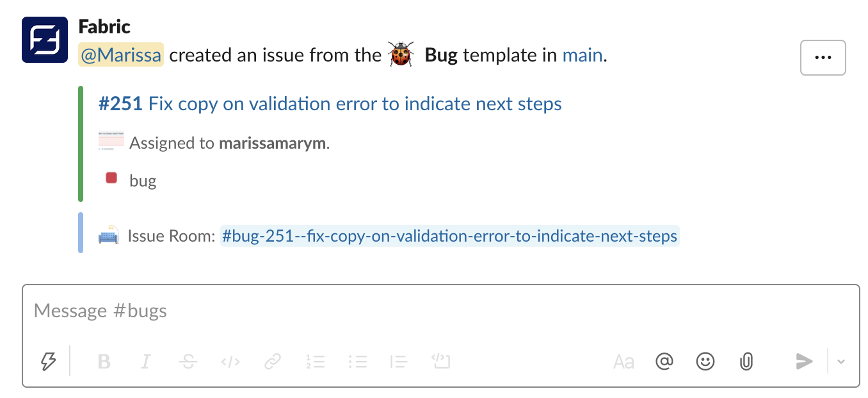Apply blockquote formatting
Image resolution: width=868 pixels, height=398 pixels.
tap(399, 361)
